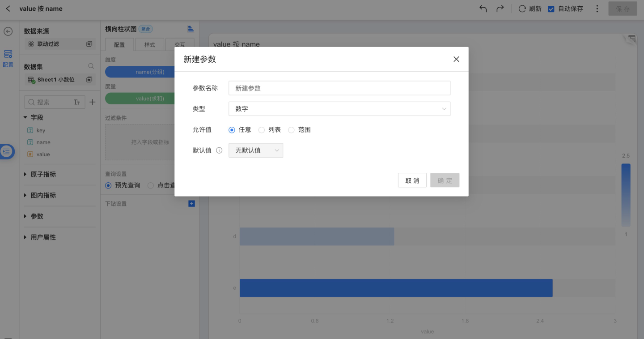Click the redo icon

coord(500,9)
